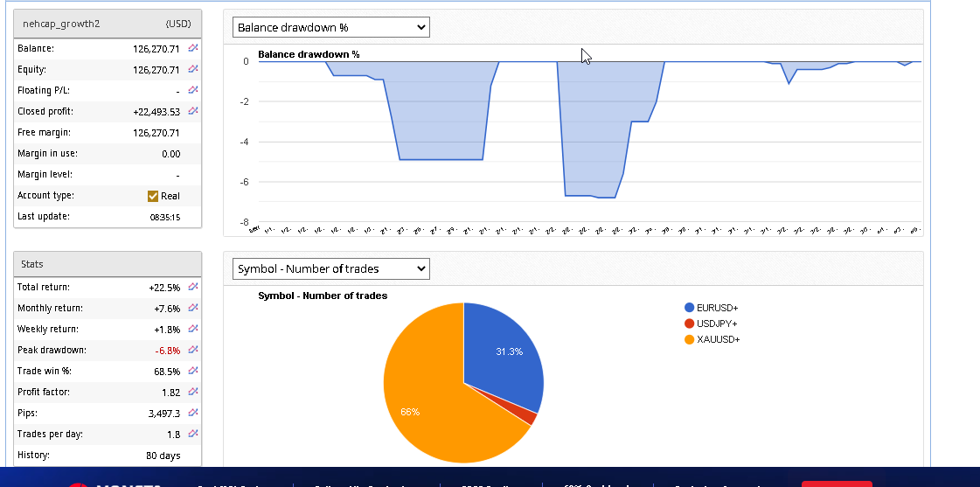The image size is (980, 487).
Task: Click the nehcap_growth2 account header
Action: [x=61, y=24]
